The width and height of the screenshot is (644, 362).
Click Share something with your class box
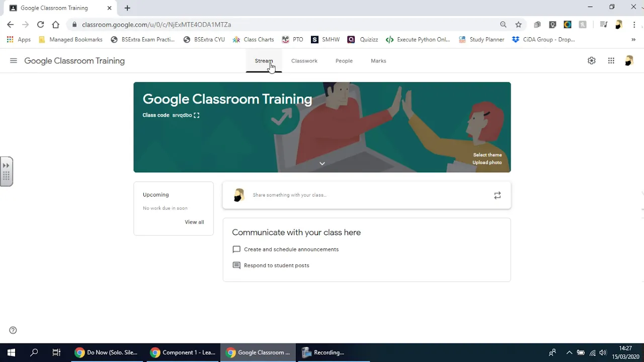point(367,195)
